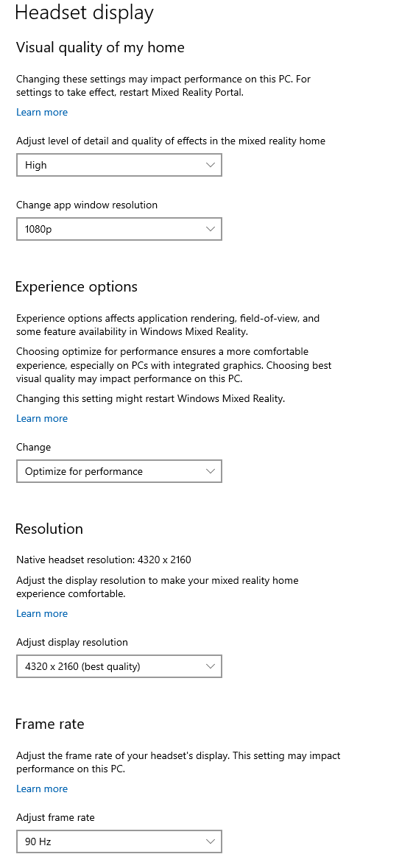Open the 90 Hz frame rate dropdown
Screen dimensions: 413x868
click(119, 841)
